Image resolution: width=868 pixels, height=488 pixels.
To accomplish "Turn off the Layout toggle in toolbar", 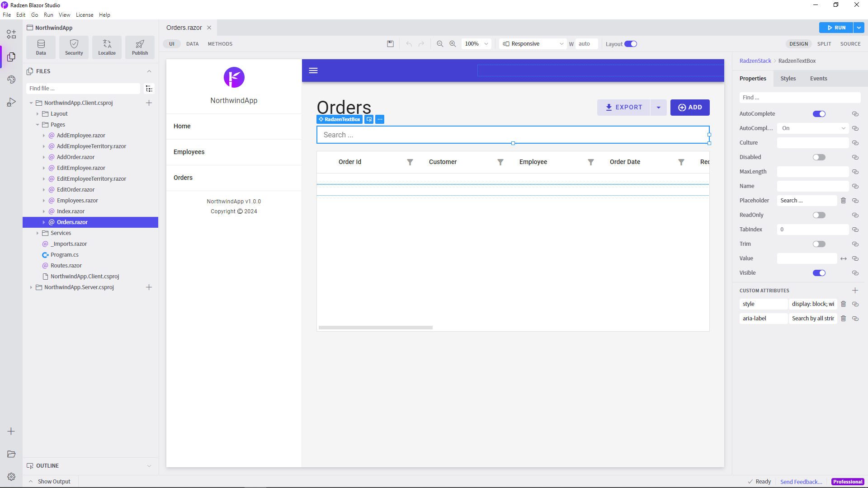I will click(632, 44).
